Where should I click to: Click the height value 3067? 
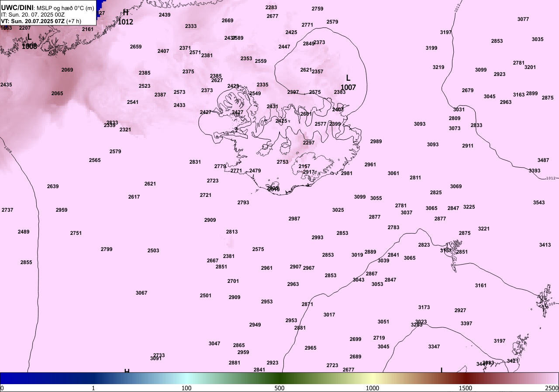(x=141, y=293)
